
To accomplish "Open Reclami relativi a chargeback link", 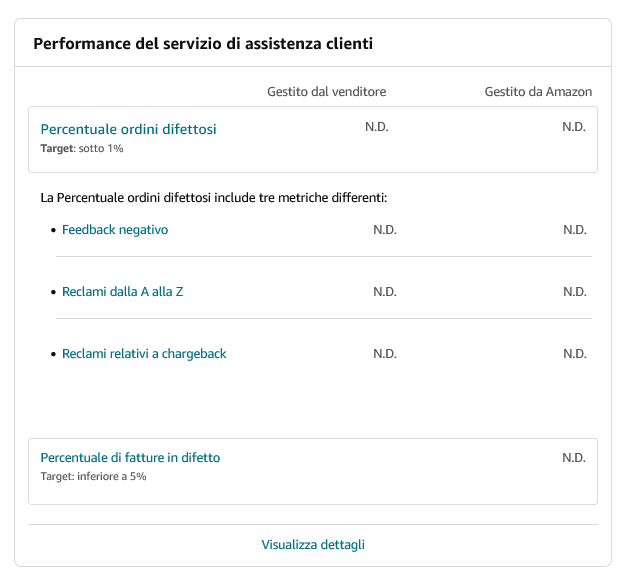I will point(144,354).
